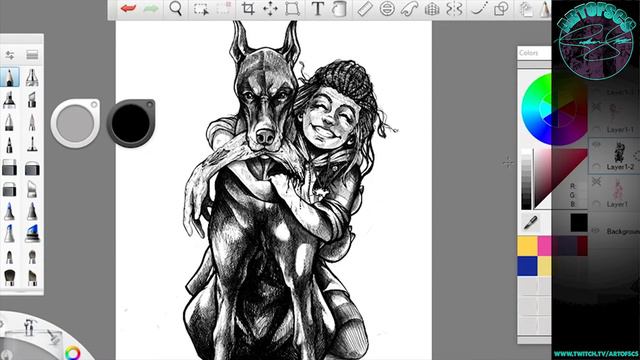Viewport: 640px width, 360px height.
Task: Select the Zoom magnifier tool
Action: coord(176,9)
